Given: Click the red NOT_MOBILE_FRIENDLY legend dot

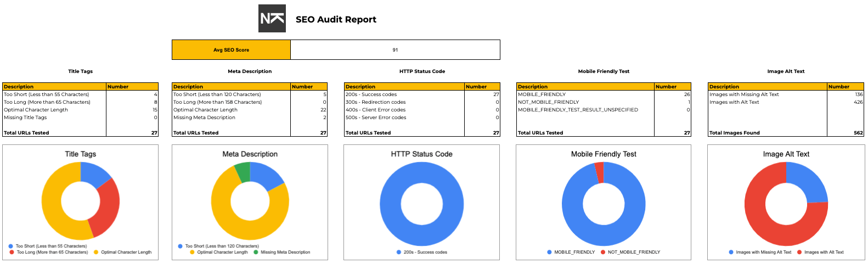Looking at the screenshot, I should click(x=603, y=252).
